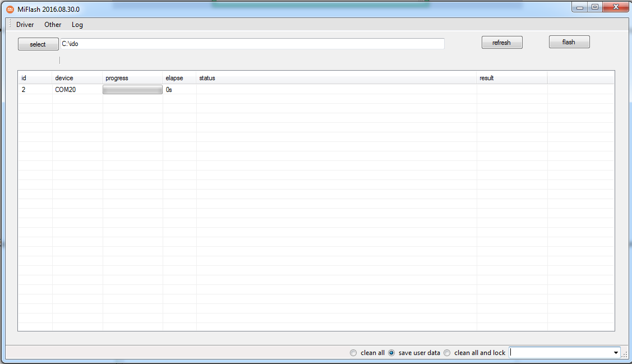Viewport: 632px width, 364px height.
Task: Click the result column header
Action: (512, 78)
